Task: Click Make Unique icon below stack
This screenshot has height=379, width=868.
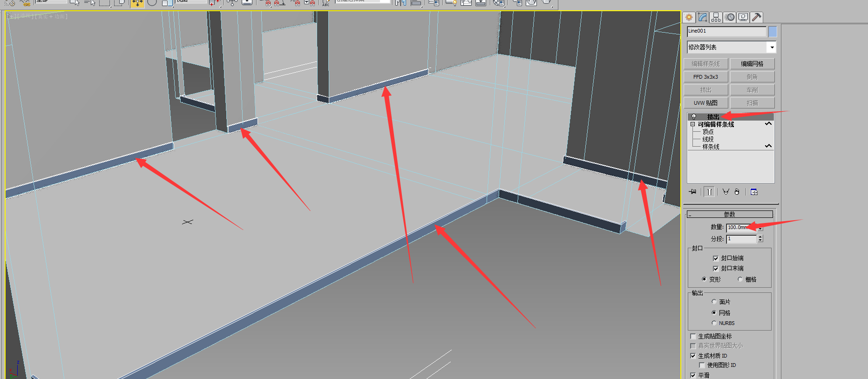Action: 726,192
